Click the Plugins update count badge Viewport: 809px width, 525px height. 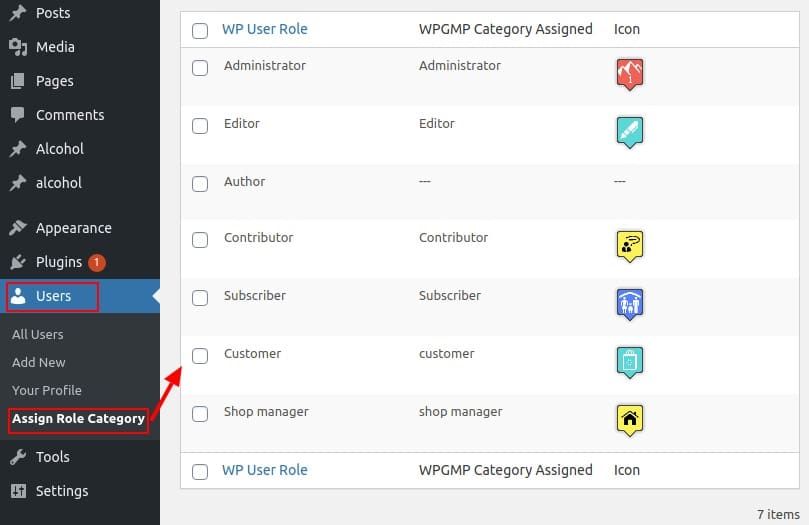(96, 262)
